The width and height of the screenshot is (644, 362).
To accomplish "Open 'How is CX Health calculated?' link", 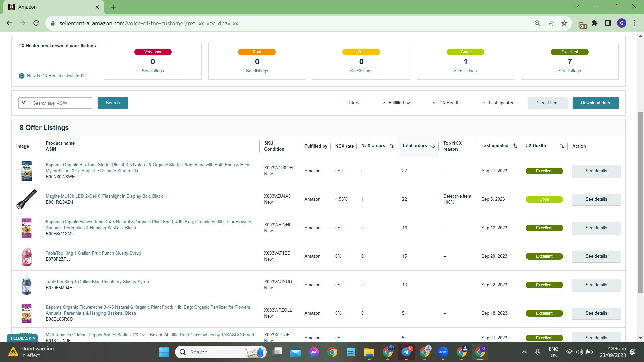I will pyautogui.click(x=56, y=76).
